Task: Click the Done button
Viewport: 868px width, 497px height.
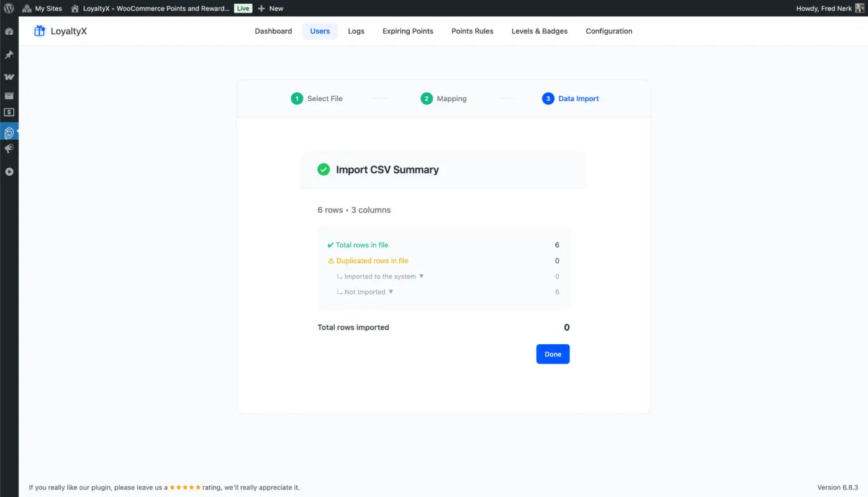Action: point(552,353)
